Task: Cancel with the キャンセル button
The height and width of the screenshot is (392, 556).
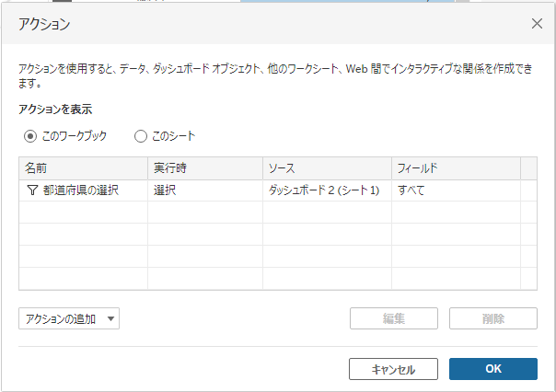Action: (x=393, y=369)
